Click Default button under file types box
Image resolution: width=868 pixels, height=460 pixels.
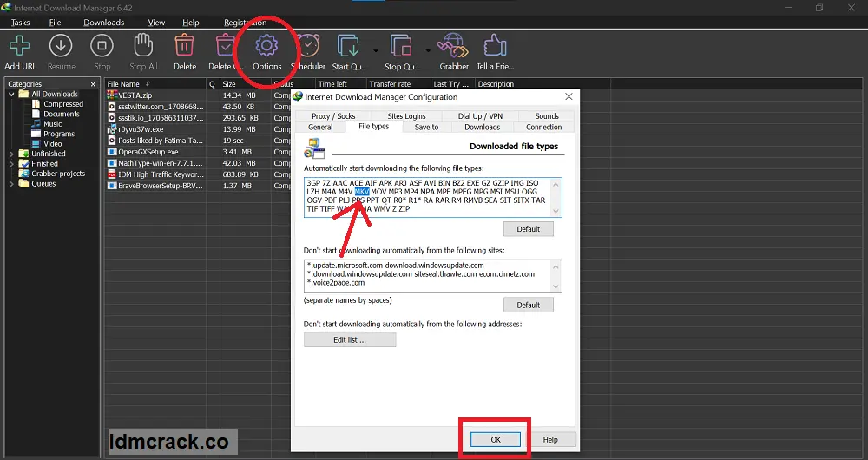tap(528, 229)
